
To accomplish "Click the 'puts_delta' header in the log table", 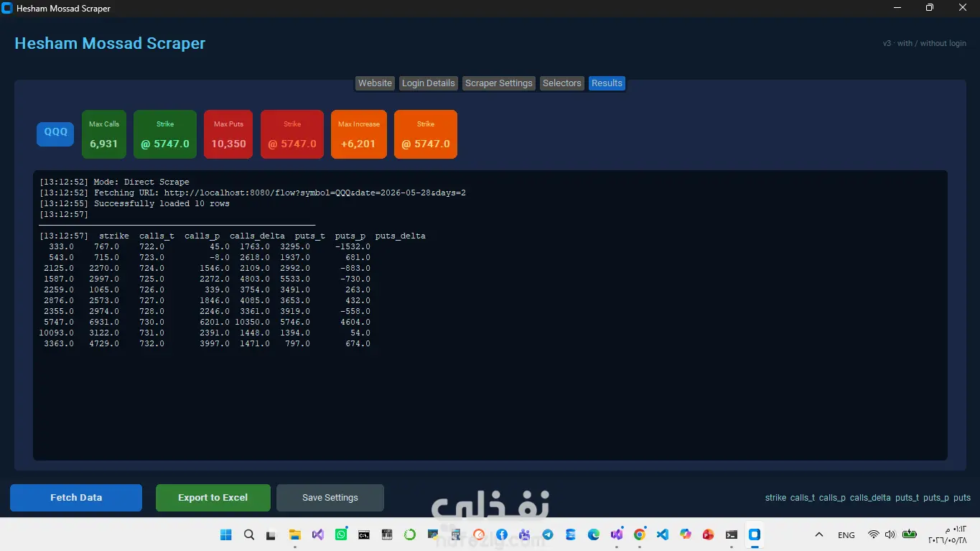I will point(401,236).
